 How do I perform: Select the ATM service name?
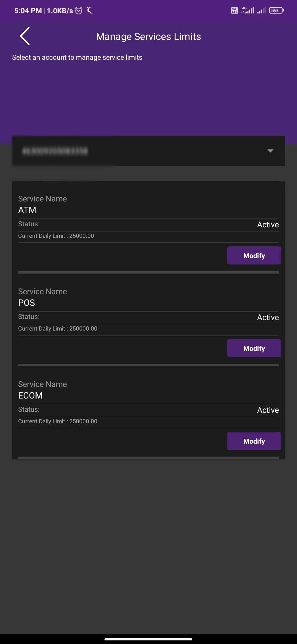click(27, 210)
